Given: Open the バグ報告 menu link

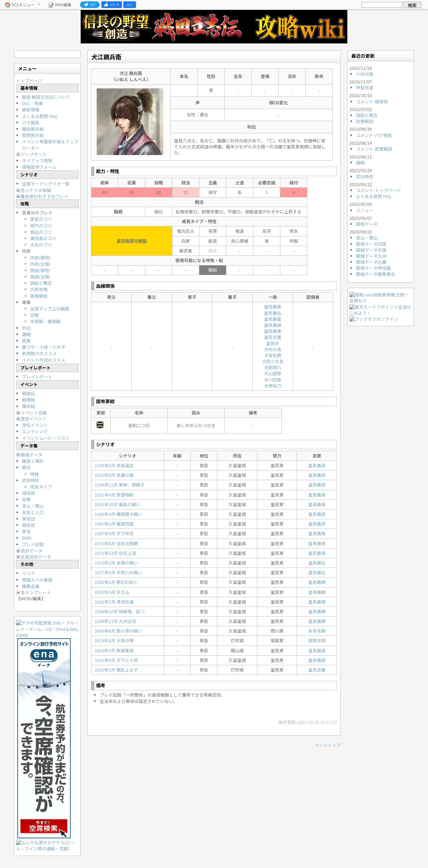Looking at the screenshot, I should tap(31, 123).
